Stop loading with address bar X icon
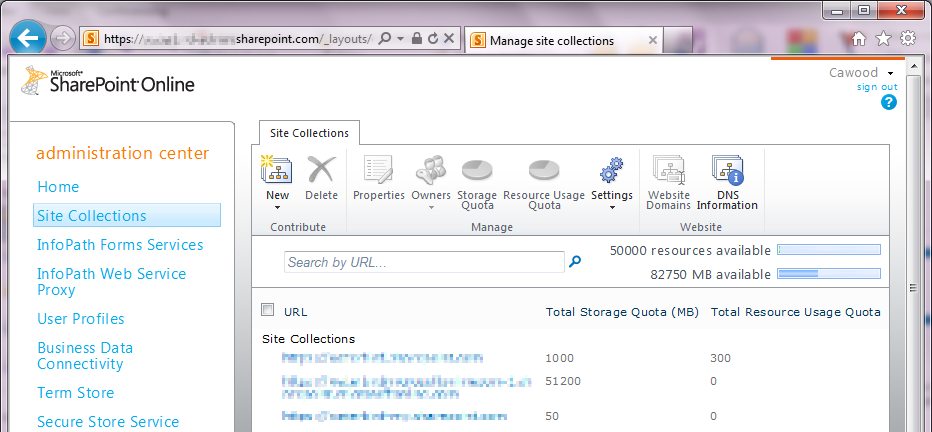Viewport: 932px width, 432px height. tap(449, 39)
